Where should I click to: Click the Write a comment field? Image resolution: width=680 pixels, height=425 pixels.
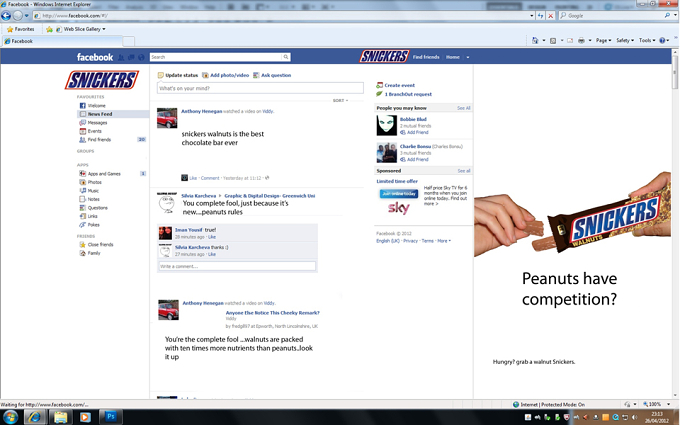237,266
